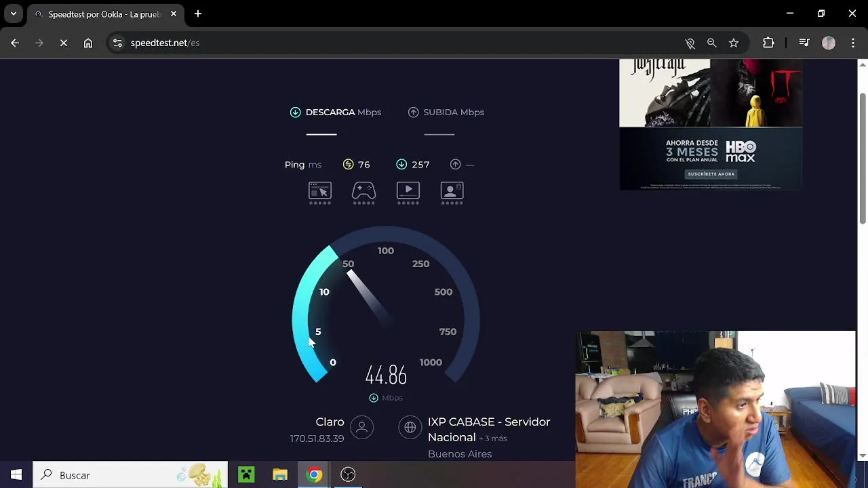This screenshot has height=488, width=868.
Task: Close the Speedtest browser tab
Action: coord(174,14)
